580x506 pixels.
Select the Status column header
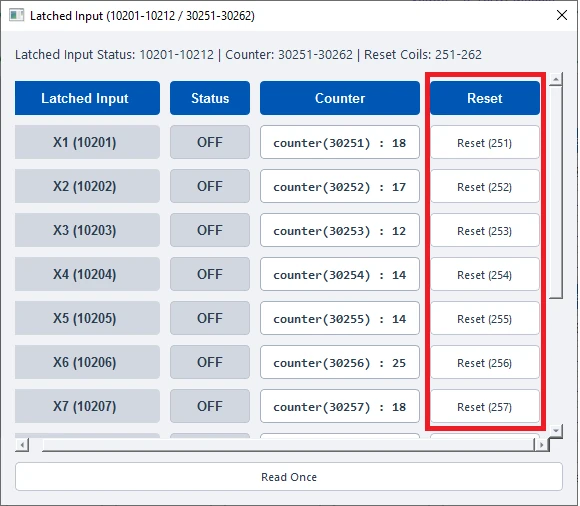[x=210, y=98]
